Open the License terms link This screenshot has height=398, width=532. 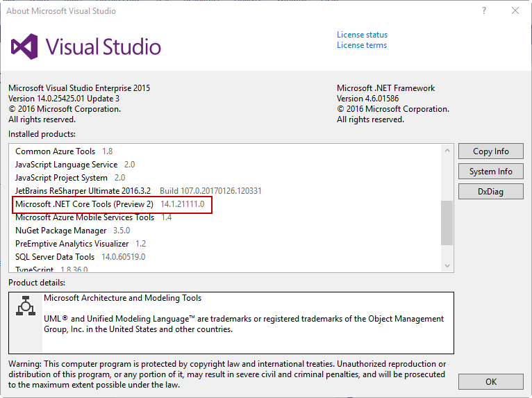(362, 45)
